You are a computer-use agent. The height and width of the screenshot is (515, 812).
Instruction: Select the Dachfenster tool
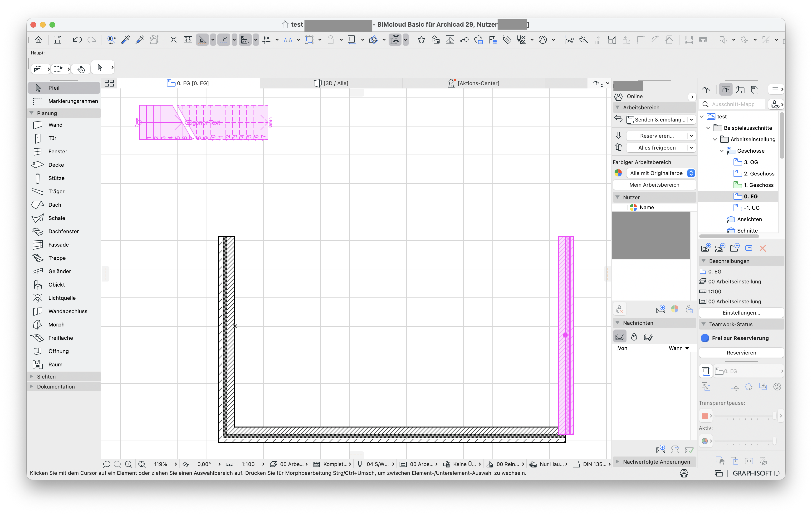64,231
